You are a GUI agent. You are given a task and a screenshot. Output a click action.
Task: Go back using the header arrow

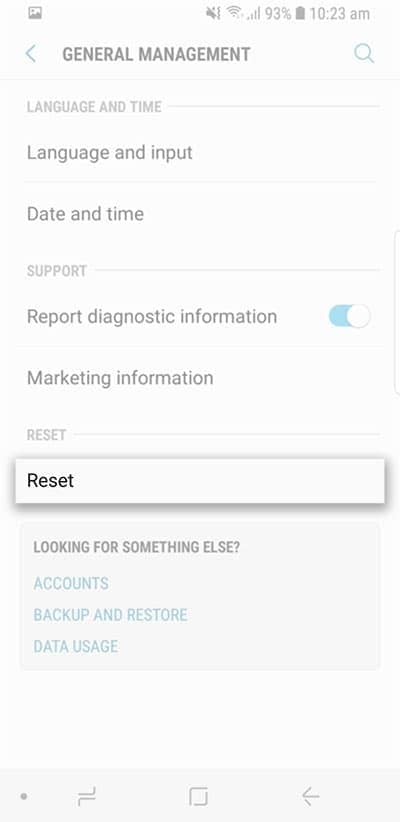31,53
